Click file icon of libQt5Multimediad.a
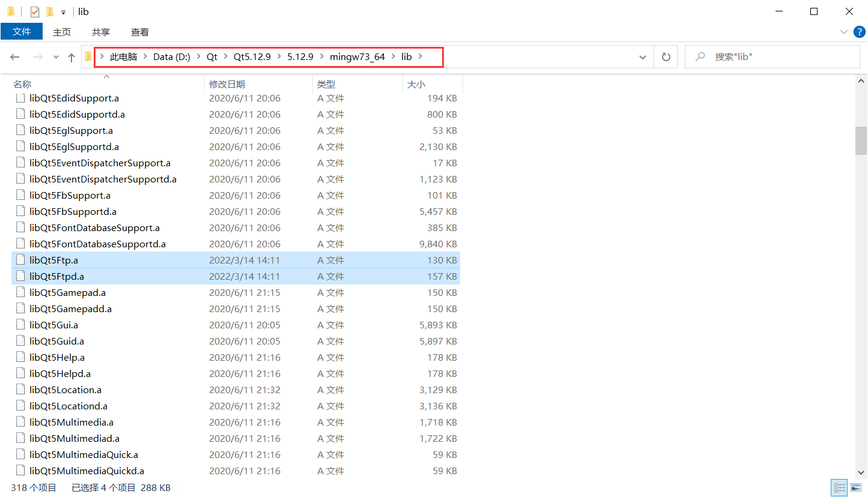The width and height of the screenshot is (868, 497). tap(20, 438)
